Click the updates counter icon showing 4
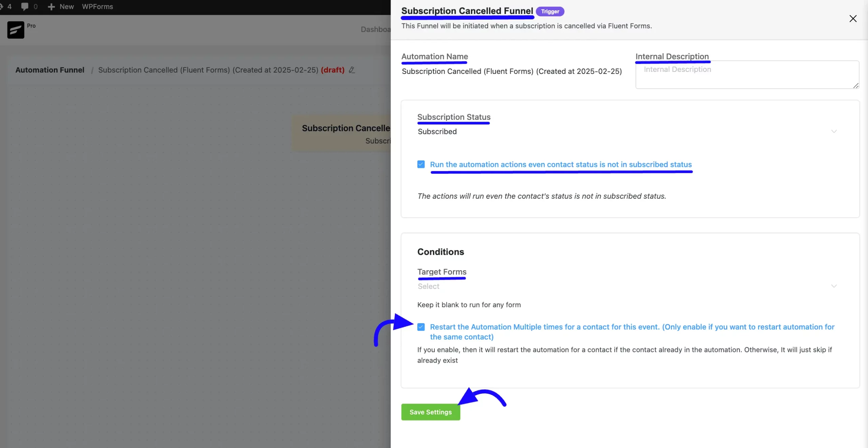Viewport: 868px width, 448px height. pos(6,7)
